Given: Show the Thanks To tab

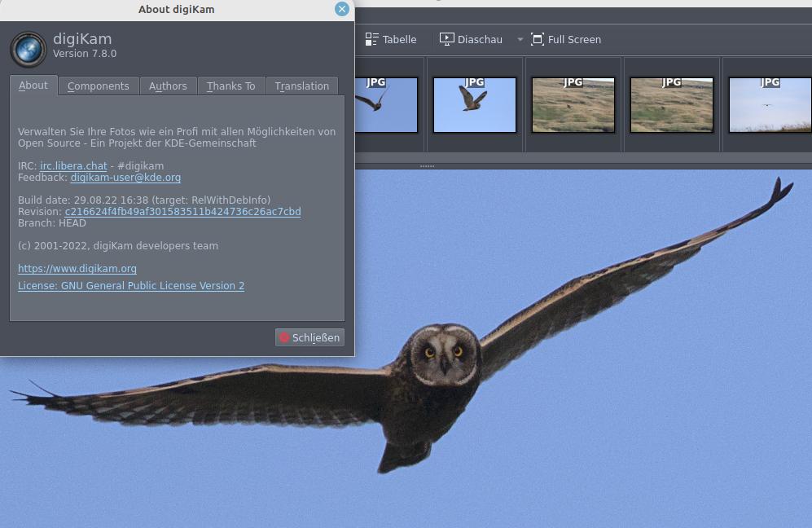Looking at the screenshot, I should (231, 86).
